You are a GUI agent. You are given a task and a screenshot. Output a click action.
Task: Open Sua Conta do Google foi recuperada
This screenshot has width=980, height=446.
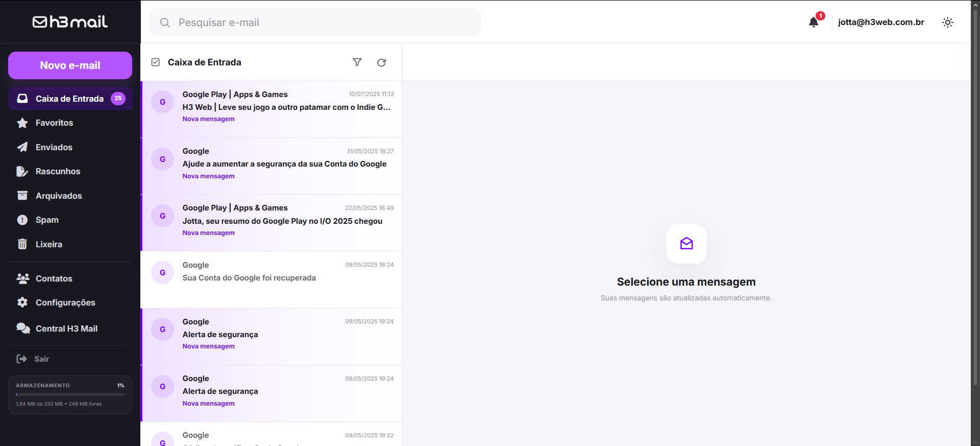coord(272,280)
